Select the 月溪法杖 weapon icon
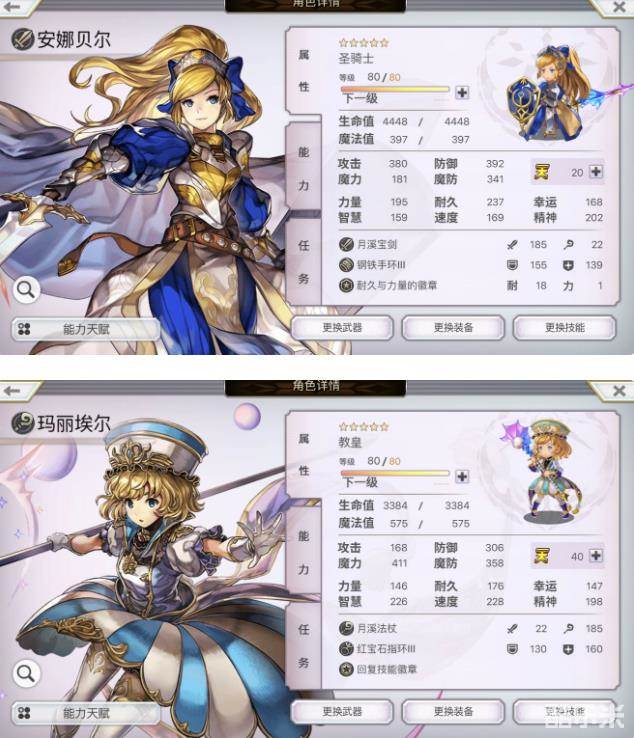The image size is (634, 738). click(x=346, y=628)
